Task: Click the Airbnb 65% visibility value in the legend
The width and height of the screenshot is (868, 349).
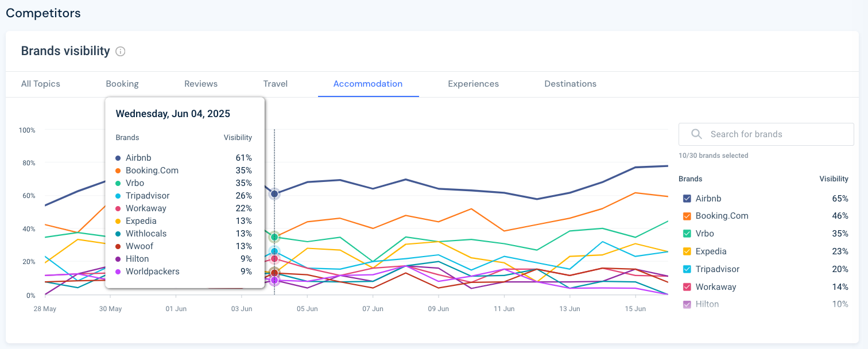Action: click(840, 199)
